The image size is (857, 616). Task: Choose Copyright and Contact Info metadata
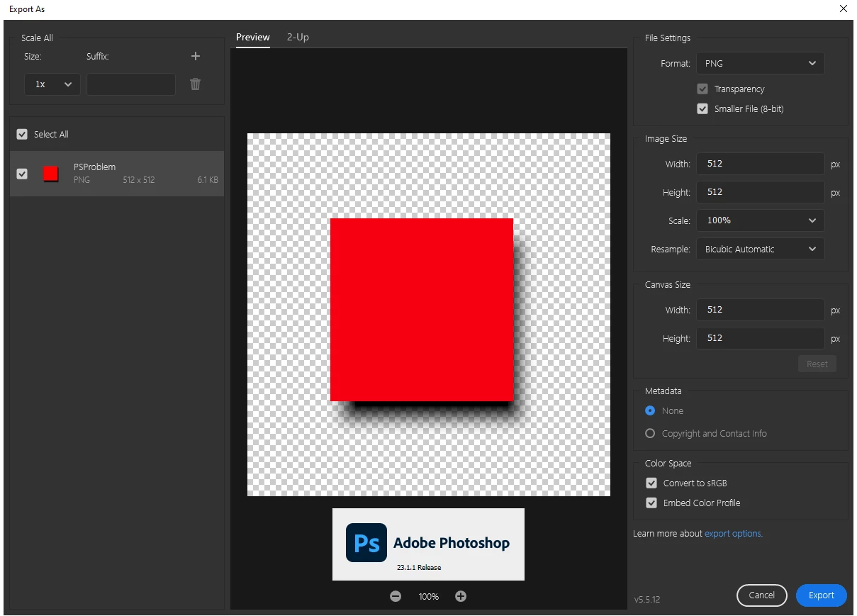(650, 433)
